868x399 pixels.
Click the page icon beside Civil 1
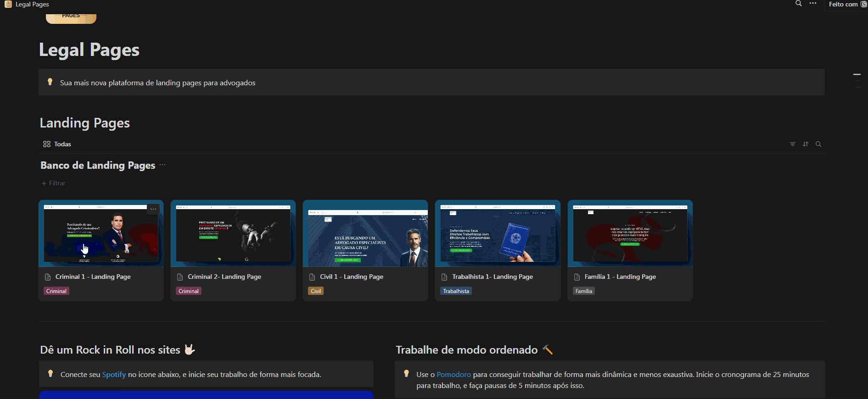point(312,277)
